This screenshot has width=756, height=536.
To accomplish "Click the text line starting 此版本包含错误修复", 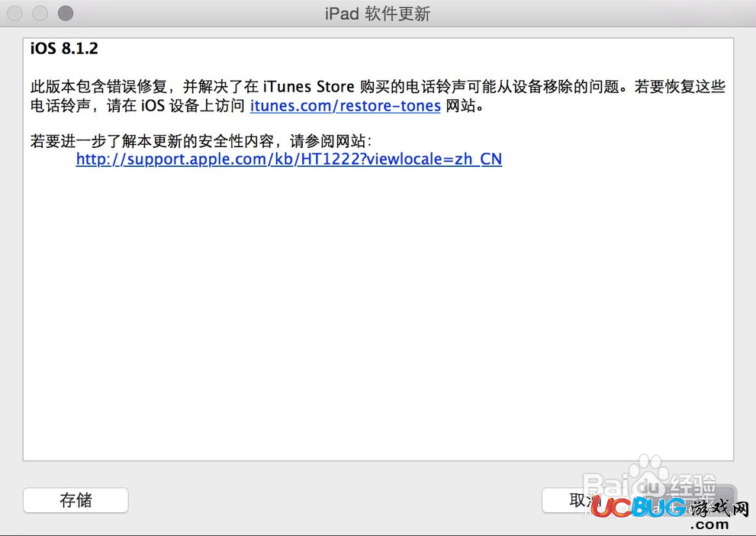I will 378,87.
